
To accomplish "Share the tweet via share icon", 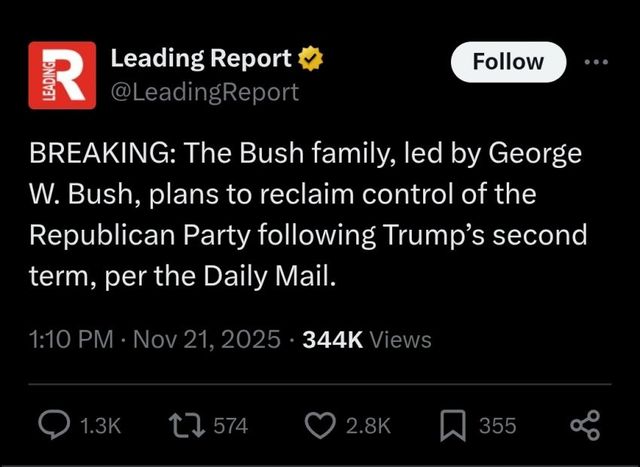I will (x=585, y=425).
